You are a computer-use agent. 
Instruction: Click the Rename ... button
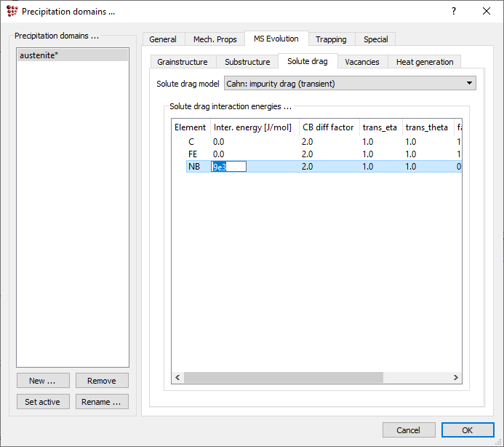(102, 402)
